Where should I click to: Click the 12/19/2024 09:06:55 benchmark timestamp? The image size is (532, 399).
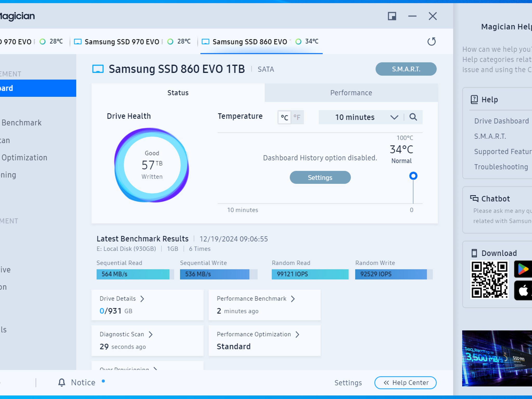[234, 239]
